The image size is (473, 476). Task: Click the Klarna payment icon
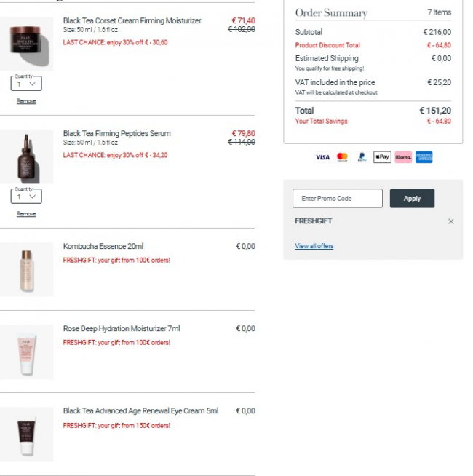click(x=403, y=157)
